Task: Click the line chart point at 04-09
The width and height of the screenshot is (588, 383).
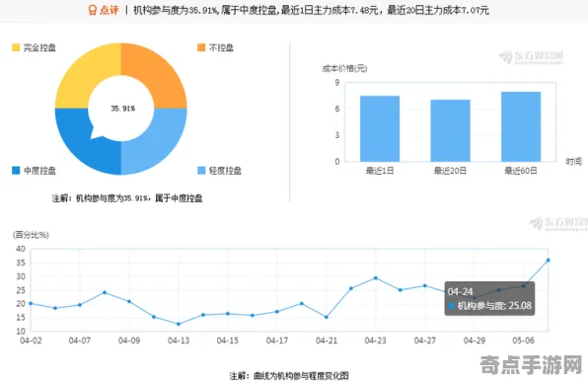Action: [x=129, y=301]
